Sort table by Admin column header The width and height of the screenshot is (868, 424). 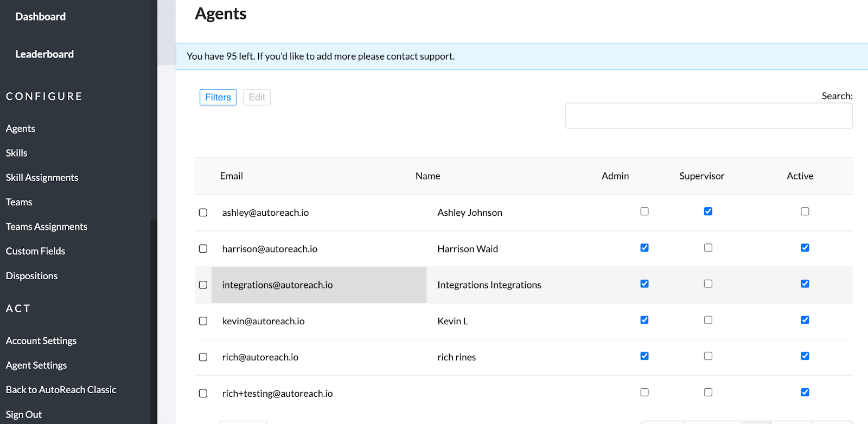click(615, 176)
